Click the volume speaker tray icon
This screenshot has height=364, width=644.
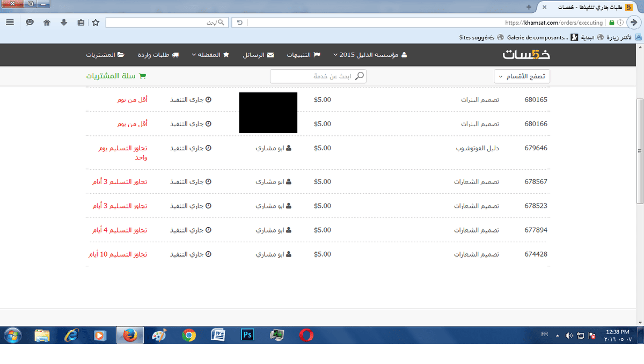[569, 336]
